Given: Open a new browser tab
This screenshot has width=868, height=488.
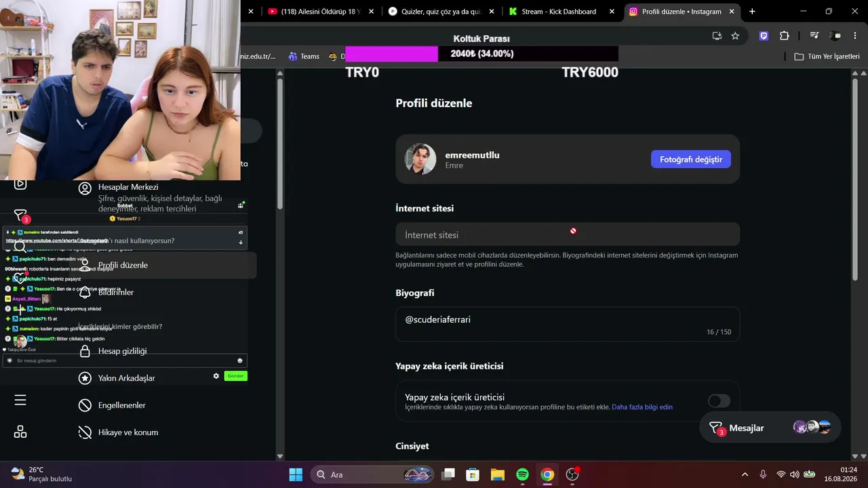Looking at the screenshot, I should pos(752,12).
